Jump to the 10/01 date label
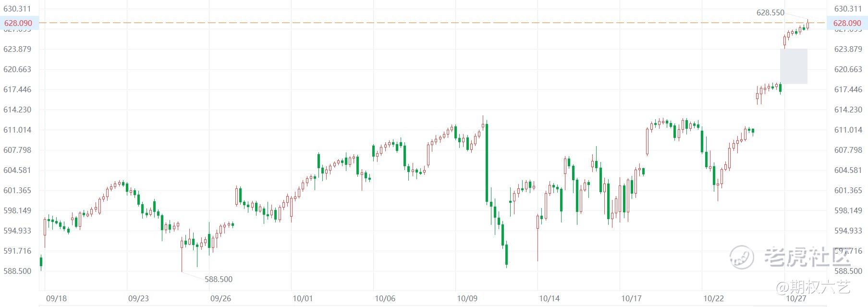This screenshot has width=868, height=307. 303,298
